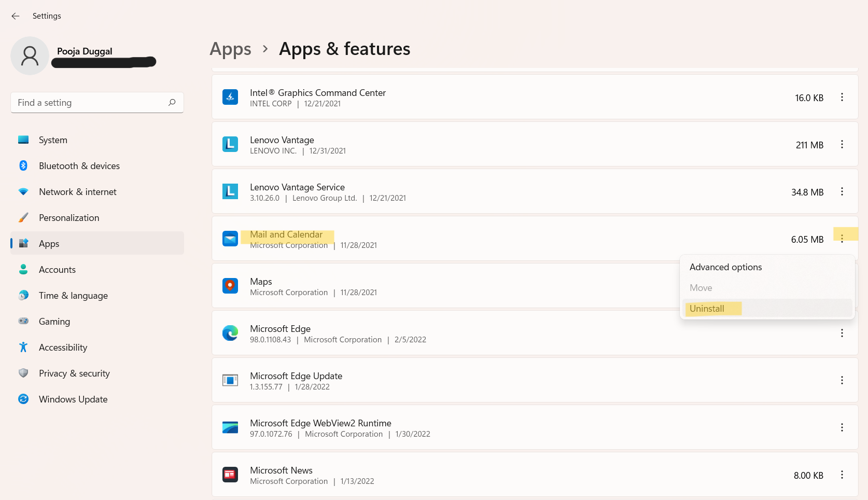Choose Advanced options in the context menu

point(767,267)
